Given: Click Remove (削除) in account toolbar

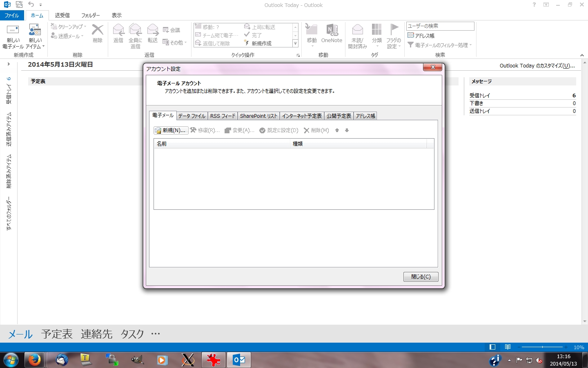Looking at the screenshot, I should [x=316, y=130].
